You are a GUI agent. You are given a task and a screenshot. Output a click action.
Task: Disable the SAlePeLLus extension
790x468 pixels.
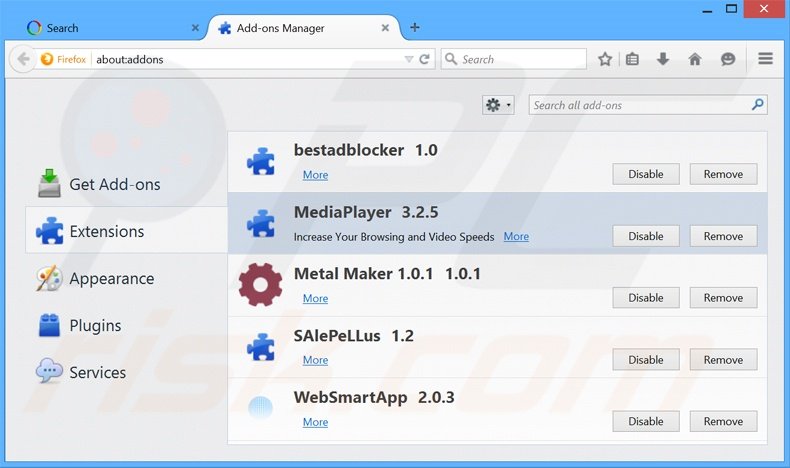(x=646, y=360)
